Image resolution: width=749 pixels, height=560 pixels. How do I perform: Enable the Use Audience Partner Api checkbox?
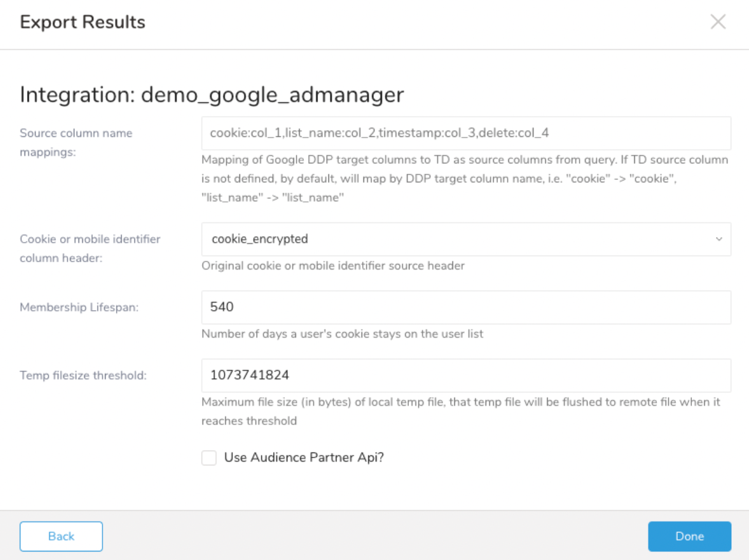(x=209, y=457)
